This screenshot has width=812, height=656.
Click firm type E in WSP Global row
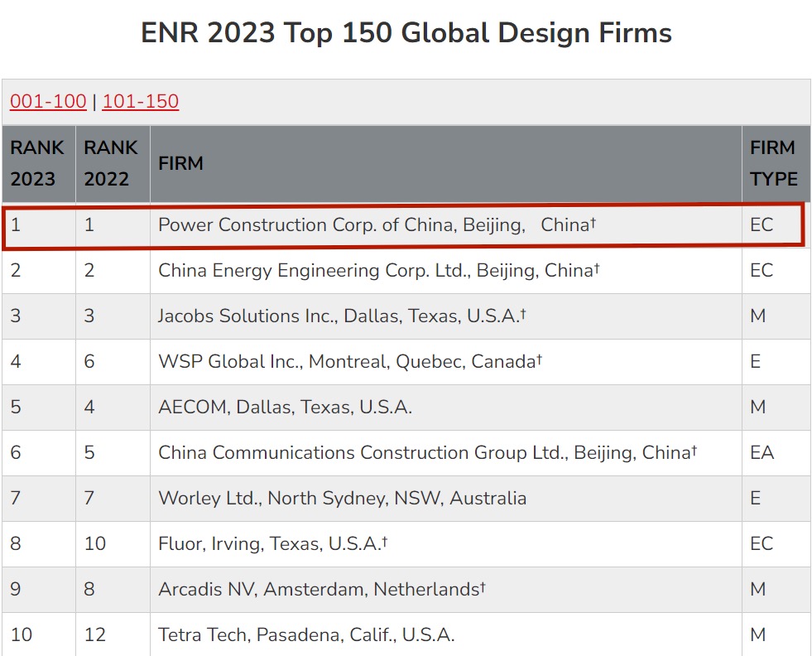[x=756, y=361]
